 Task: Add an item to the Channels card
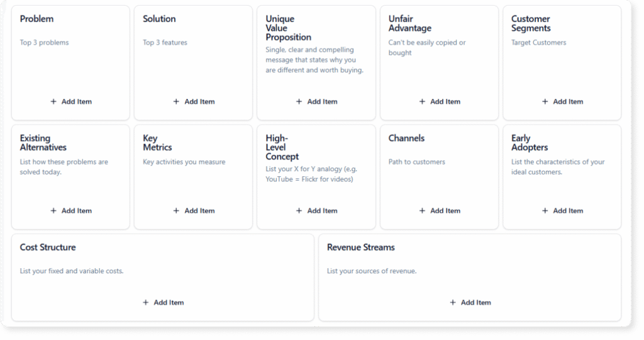click(439, 211)
